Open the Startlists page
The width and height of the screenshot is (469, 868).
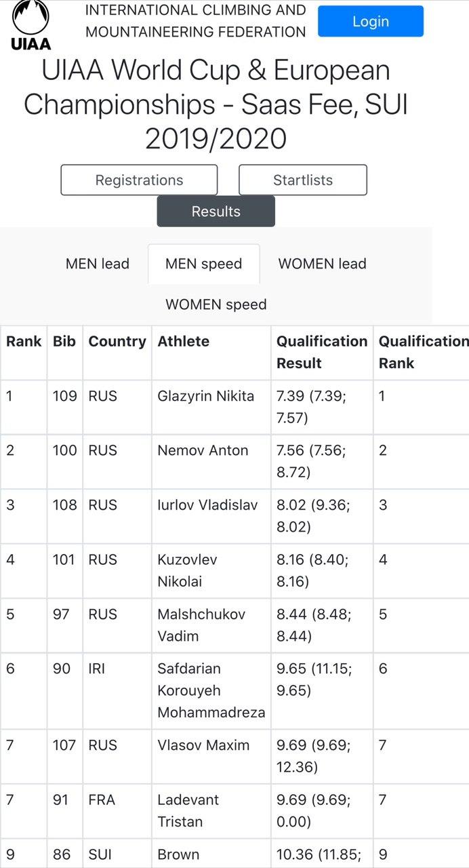tap(303, 180)
